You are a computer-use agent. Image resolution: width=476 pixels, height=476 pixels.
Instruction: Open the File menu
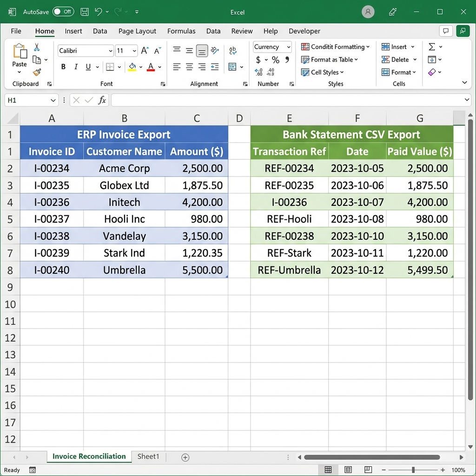pos(16,31)
